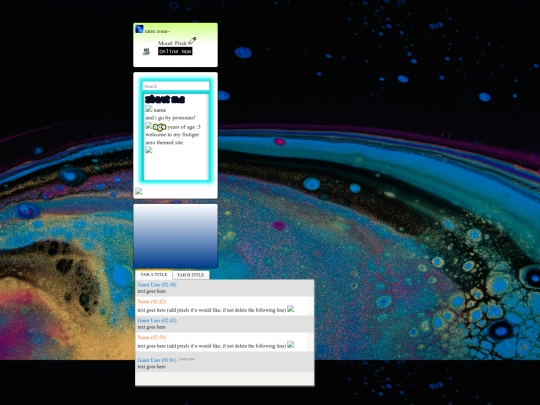Click the 'about me' heading
Viewport: 540px width, 405px height.
coord(165,100)
